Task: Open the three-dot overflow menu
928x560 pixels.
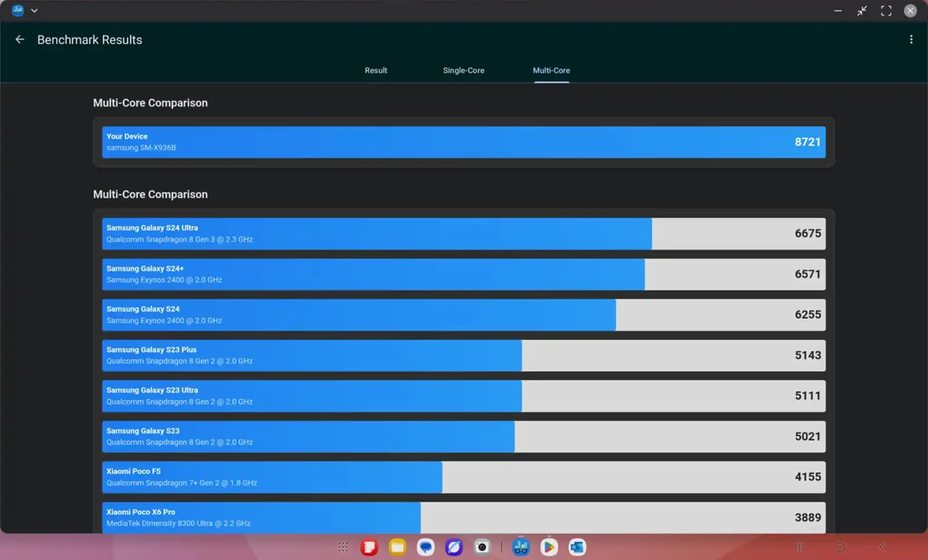Action: click(x=911, y=39)
